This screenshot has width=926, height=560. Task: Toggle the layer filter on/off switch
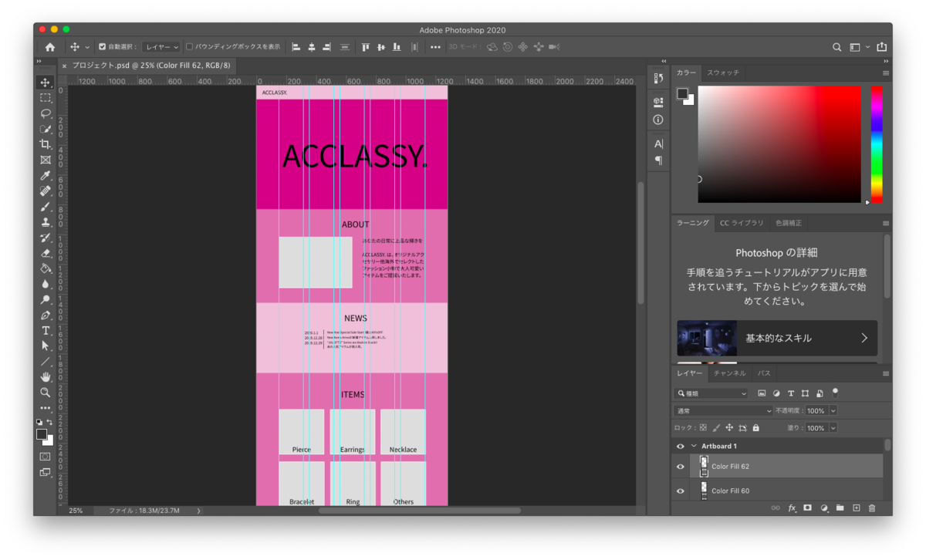click(836, 393)
